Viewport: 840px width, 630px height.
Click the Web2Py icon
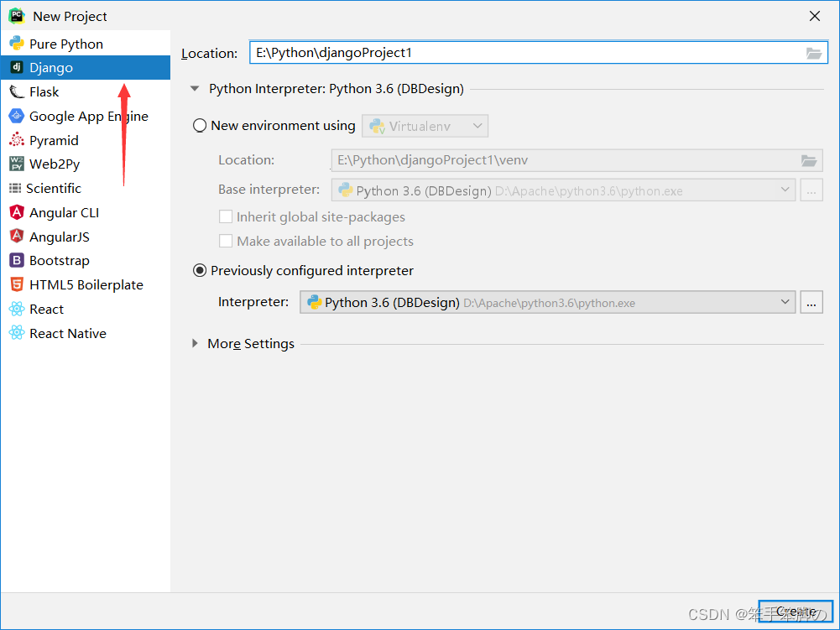tap(17, 164)
